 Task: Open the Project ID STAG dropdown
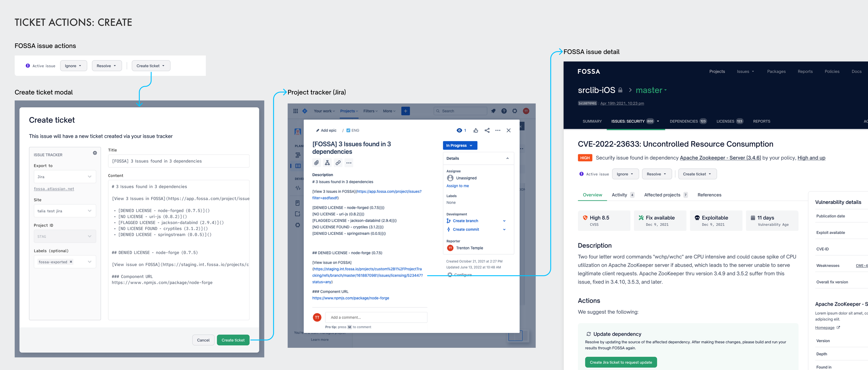(x=65, y=236)
